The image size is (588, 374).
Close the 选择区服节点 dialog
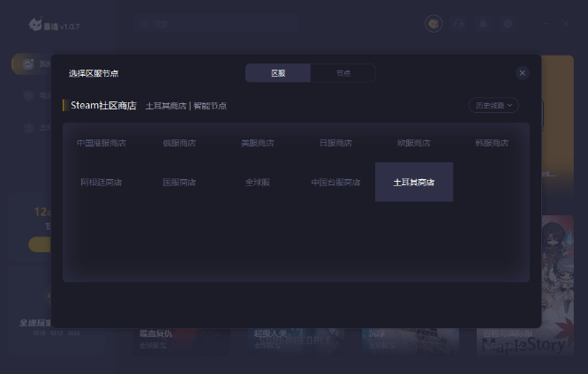pyautogui.click(x=522, y=72)
